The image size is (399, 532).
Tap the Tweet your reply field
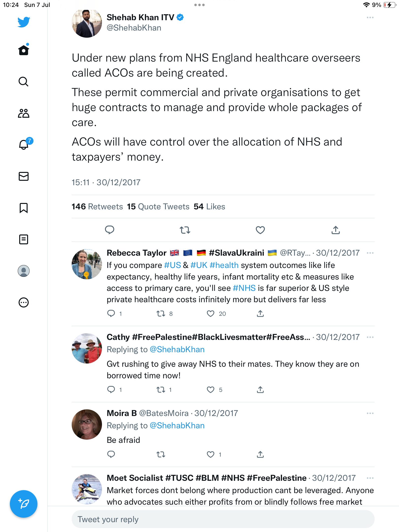pyautogui.click(x=223, y=519)
